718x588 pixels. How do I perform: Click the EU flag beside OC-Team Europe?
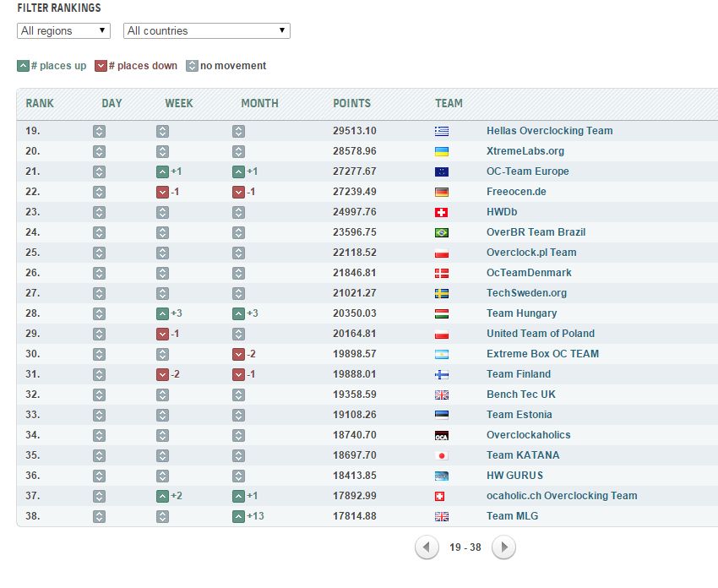click(x=442, y=171)
